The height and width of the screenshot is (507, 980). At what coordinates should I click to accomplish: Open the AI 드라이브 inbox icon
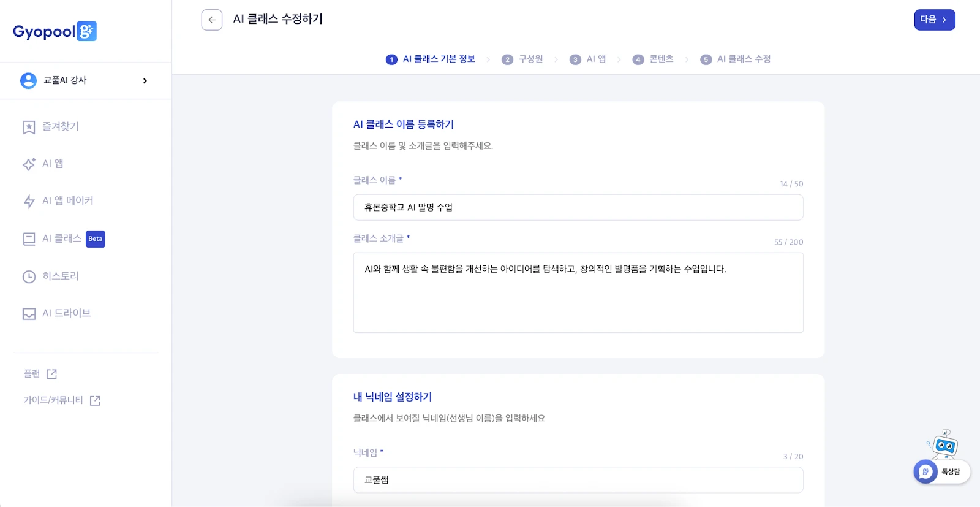[29, 314]
